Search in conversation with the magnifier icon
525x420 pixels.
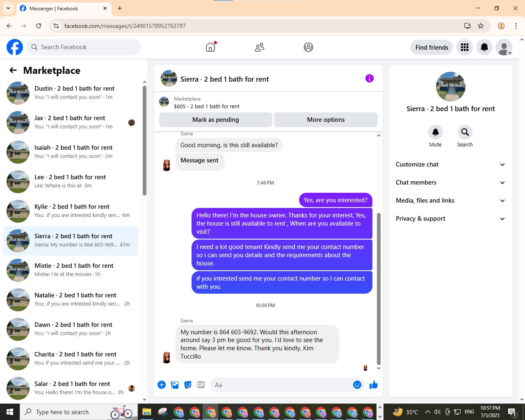coord(465,132)
